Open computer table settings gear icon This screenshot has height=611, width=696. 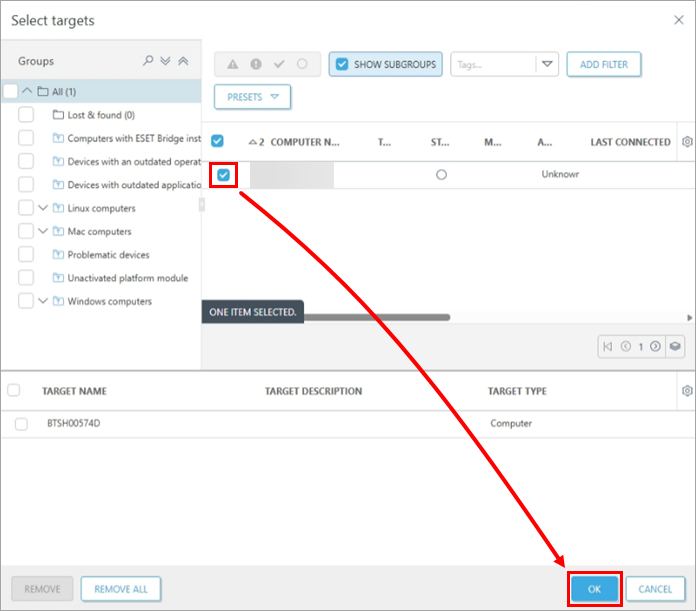pos(686,142)
